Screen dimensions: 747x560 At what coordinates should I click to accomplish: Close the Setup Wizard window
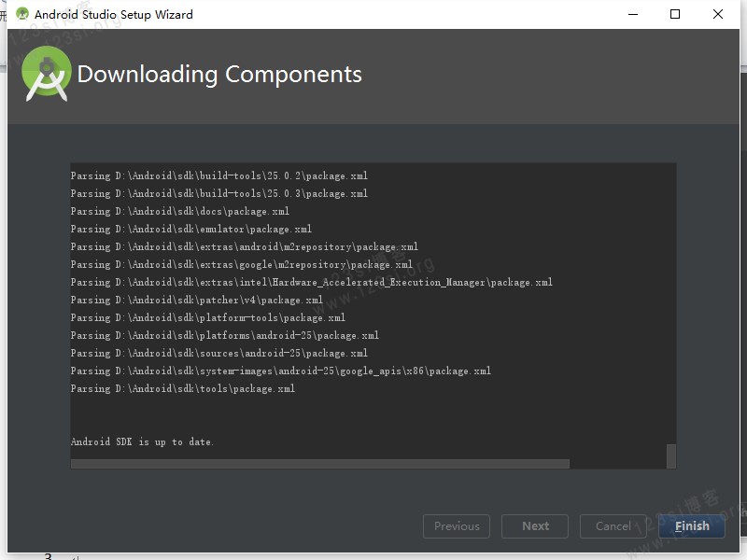click(717, 14)
